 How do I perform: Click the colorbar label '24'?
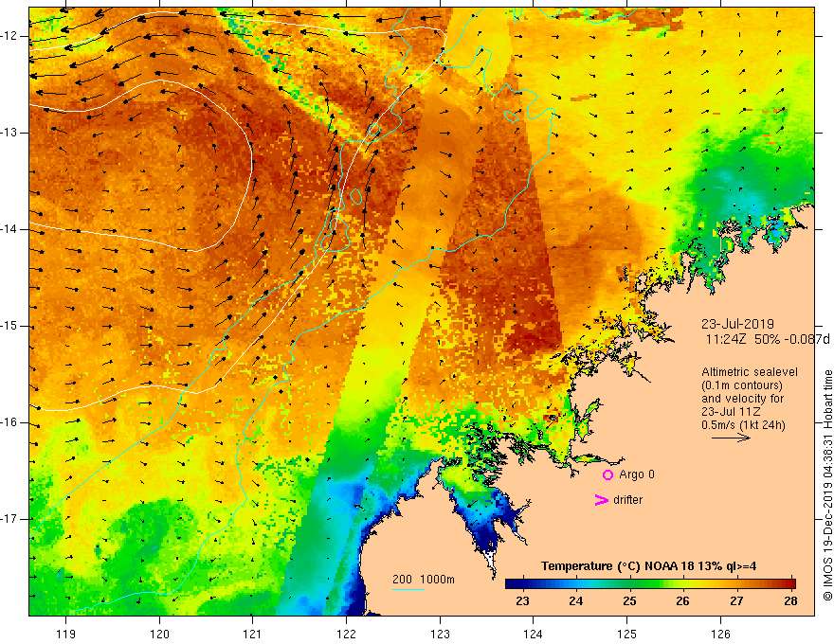pos(576,601)
